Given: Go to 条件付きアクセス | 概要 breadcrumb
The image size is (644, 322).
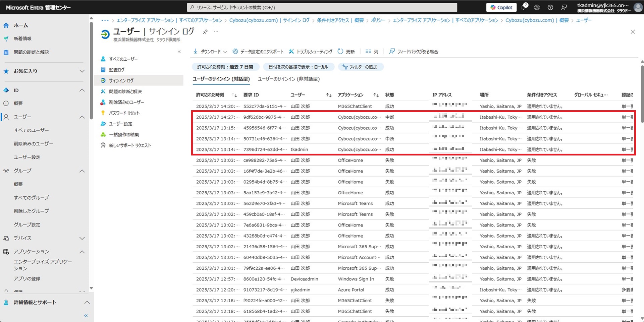Looking at the screenshot, I should (x=340, y=20).
